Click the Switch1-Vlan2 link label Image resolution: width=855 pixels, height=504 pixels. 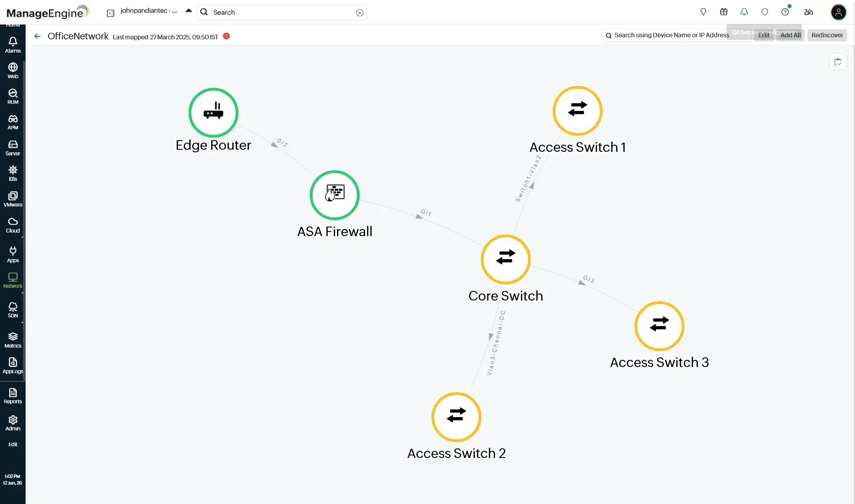click(x=528, y=178)
